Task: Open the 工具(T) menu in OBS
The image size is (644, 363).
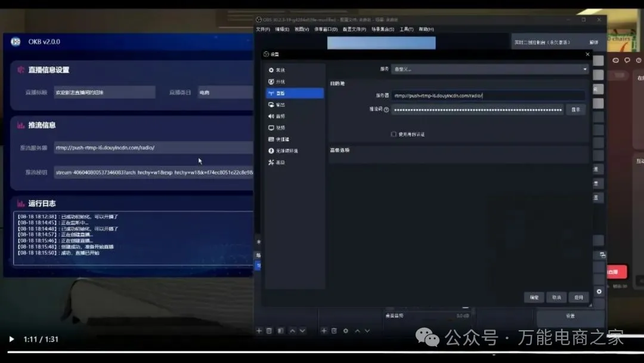Action: 407,29
